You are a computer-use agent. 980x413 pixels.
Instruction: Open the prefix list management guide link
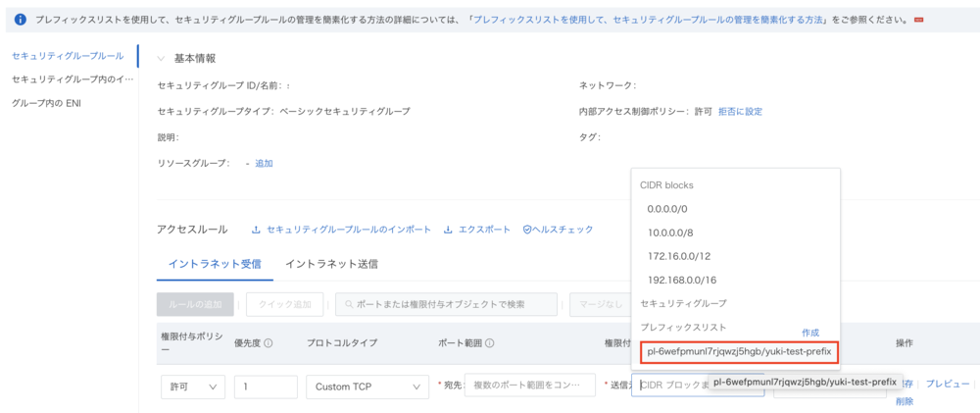click(x=649, y=20)
